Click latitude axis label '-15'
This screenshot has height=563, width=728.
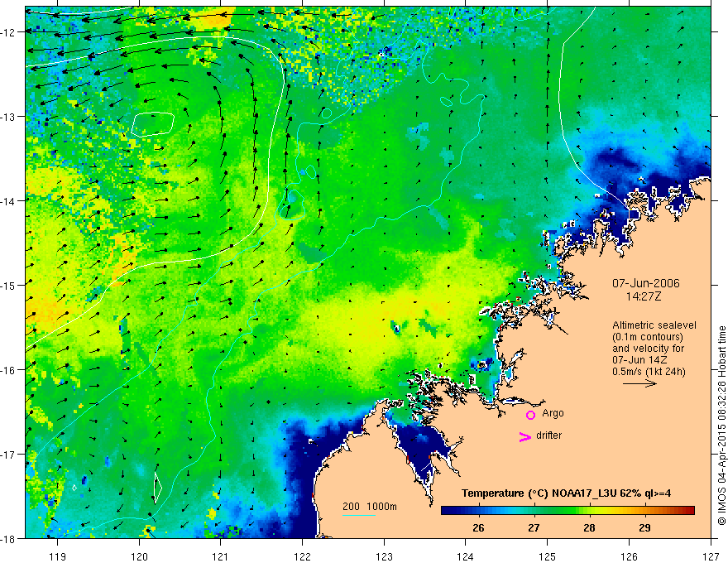8,285
